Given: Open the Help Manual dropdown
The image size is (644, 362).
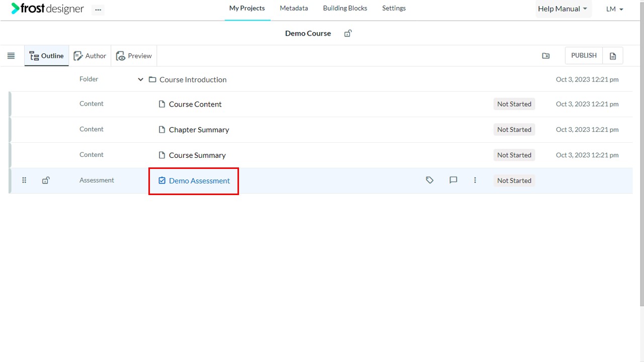Looking at the screenshot, I should click(562, 9).
